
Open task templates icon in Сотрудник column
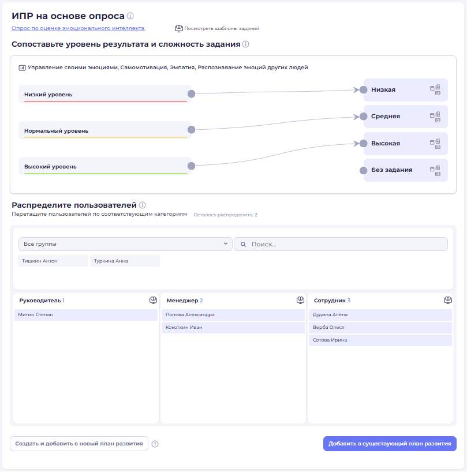pos(448,301)
